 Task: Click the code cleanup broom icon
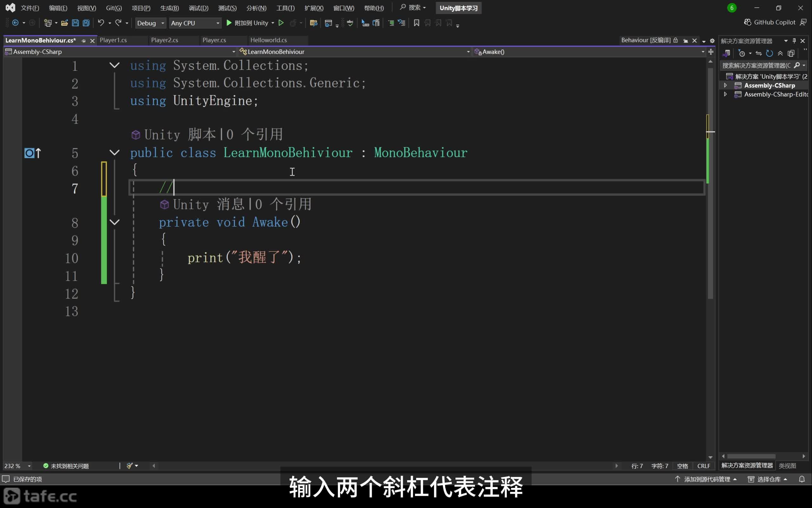pos(129,466)
